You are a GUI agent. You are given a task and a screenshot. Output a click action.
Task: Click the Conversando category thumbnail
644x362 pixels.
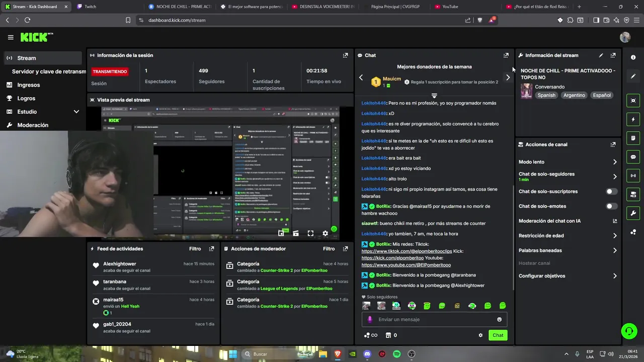click(x=526, y=91)
